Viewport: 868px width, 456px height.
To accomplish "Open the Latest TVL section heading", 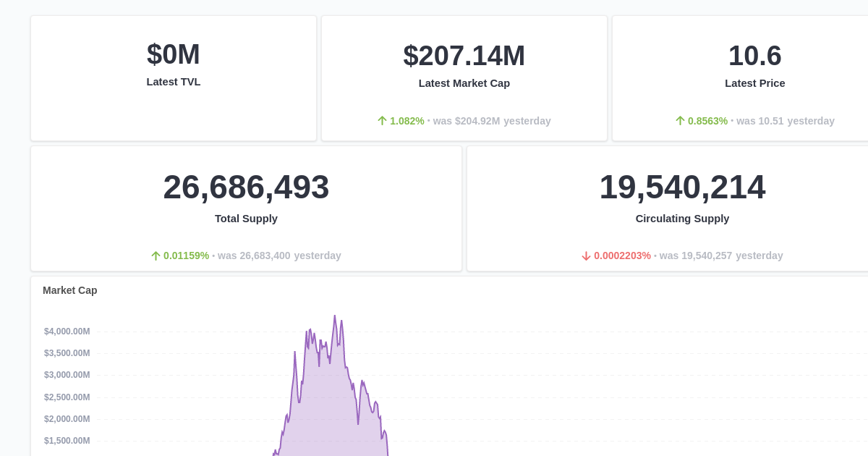I will 174,82.
